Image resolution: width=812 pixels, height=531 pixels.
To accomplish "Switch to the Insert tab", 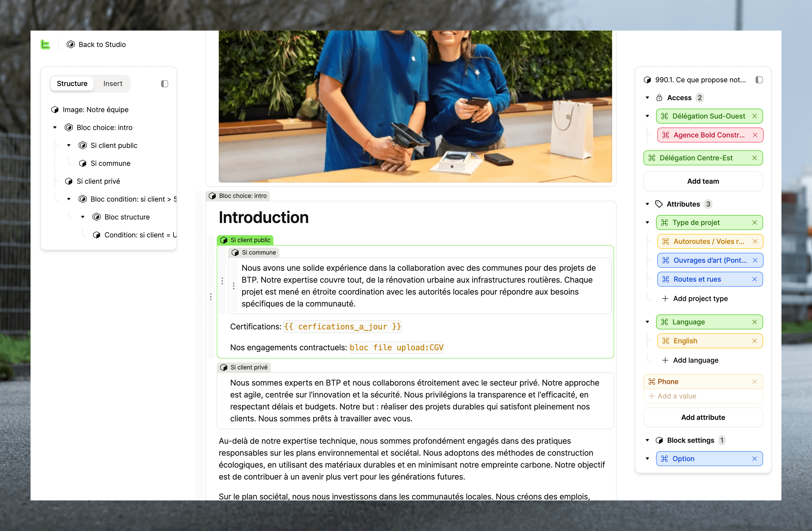I will 112,84.
